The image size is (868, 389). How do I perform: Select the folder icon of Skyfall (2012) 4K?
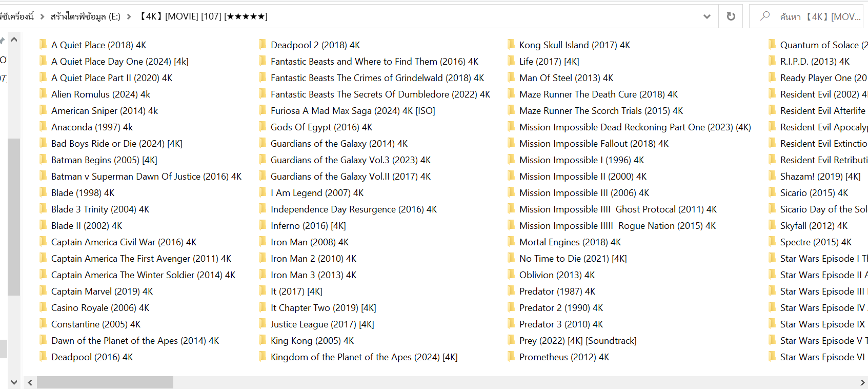tap(772, 225)
